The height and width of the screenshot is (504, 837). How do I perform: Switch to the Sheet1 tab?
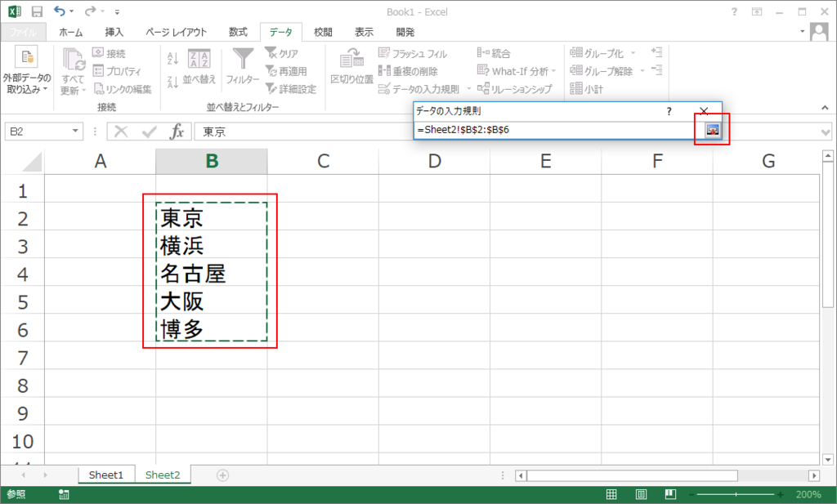(x=105, y=474)
